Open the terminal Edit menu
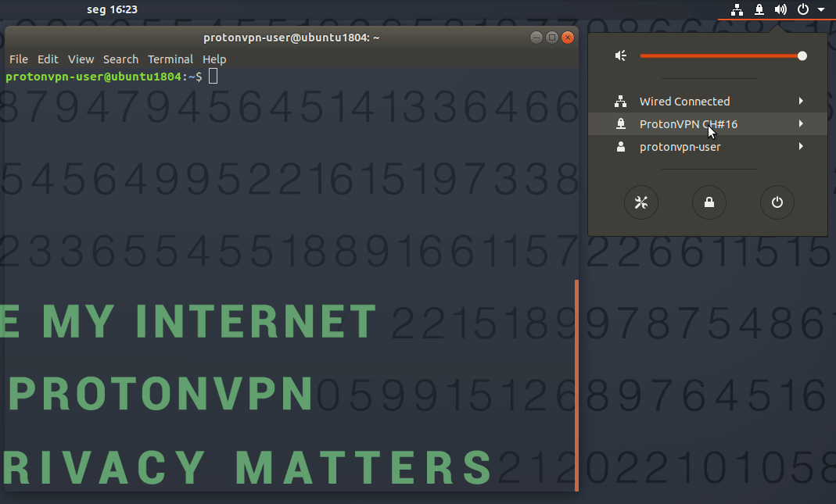Viewport: 836px width, 504px height. pos(48,59)
